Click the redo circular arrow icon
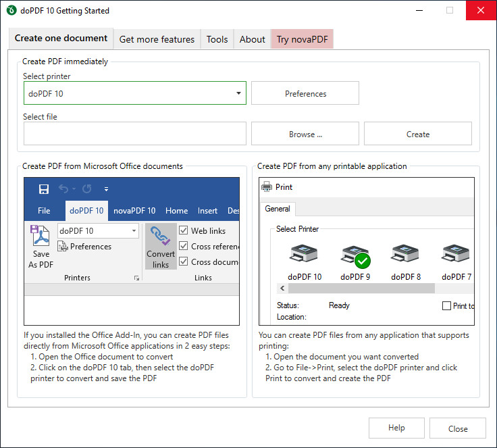497x448 pixels. coord(87,189)
